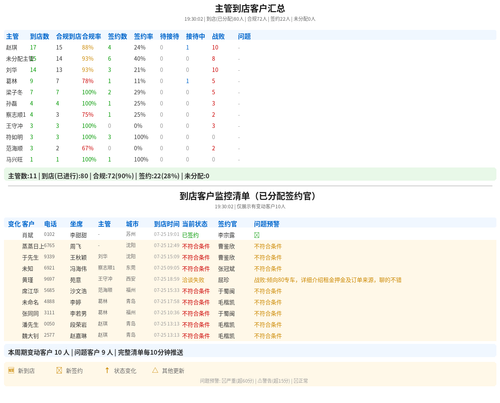
Task: Click the 11% signing rate value
Action: 140,81
